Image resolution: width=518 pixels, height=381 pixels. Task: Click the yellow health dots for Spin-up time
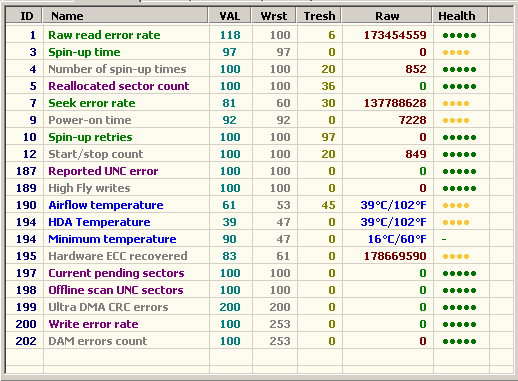click(x=456, y=52)
